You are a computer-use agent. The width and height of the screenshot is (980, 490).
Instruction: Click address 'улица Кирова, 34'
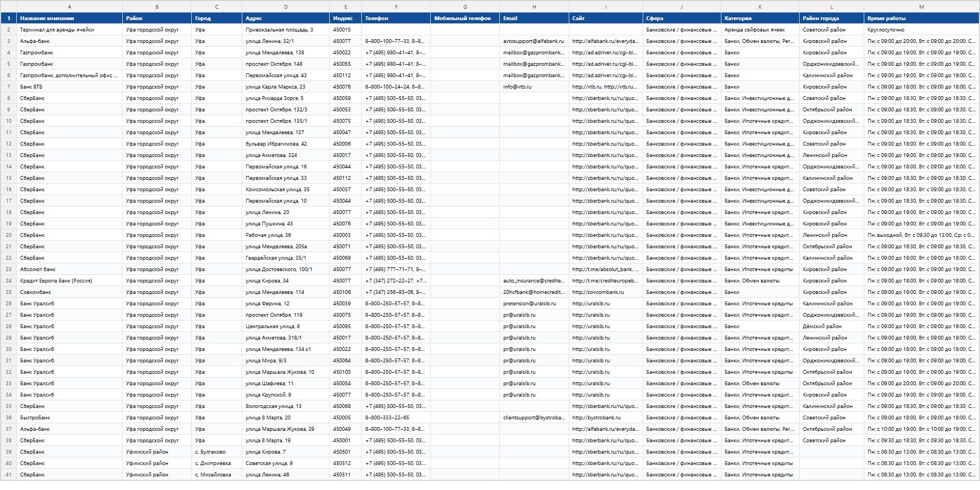pyautogui.click(x=286, y=281)
